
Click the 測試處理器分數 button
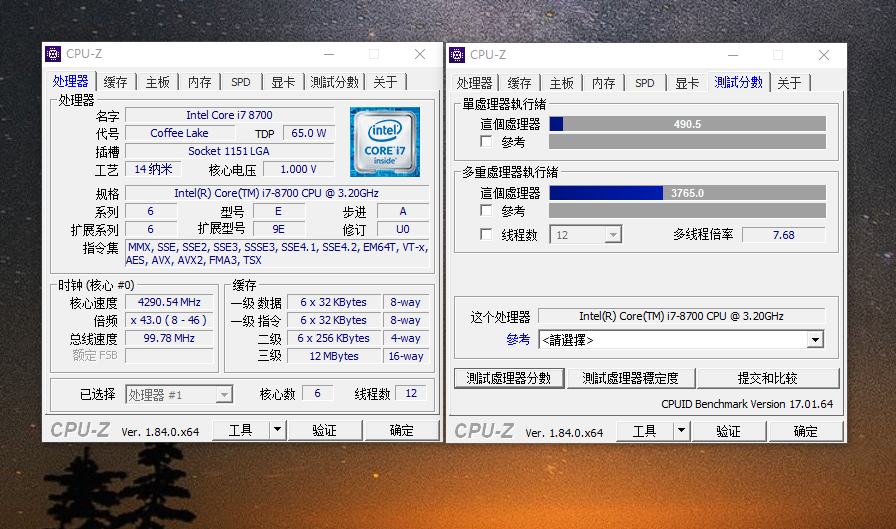(x=509, y=378)
